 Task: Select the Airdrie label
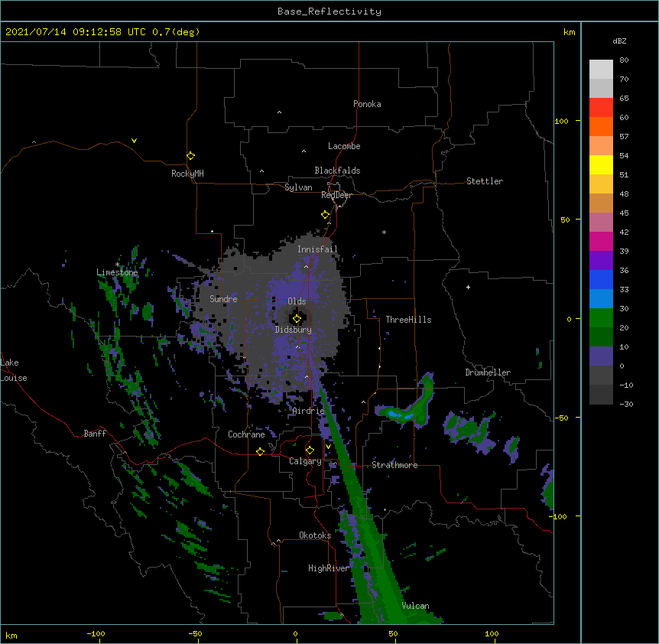[x=309, y=411]
